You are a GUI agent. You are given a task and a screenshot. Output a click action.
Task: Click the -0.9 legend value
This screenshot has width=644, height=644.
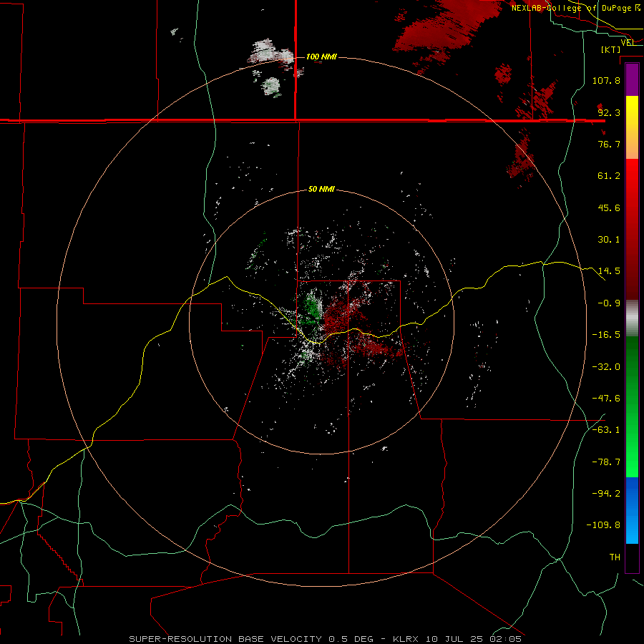609,303
